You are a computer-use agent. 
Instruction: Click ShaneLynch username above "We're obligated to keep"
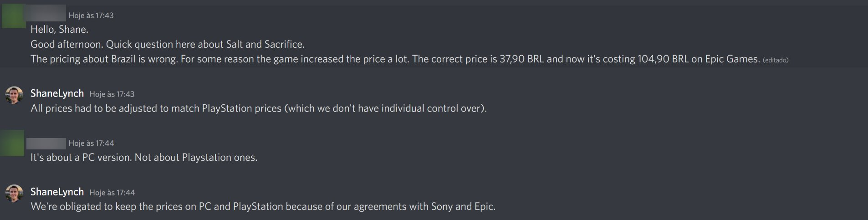(x=57, y=192)
